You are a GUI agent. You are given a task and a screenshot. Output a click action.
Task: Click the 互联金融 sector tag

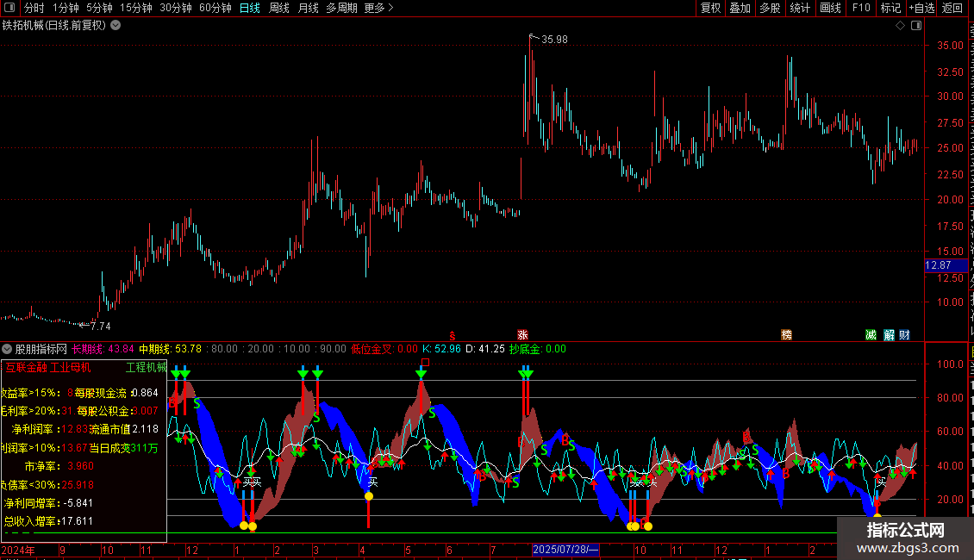point(27,368)
